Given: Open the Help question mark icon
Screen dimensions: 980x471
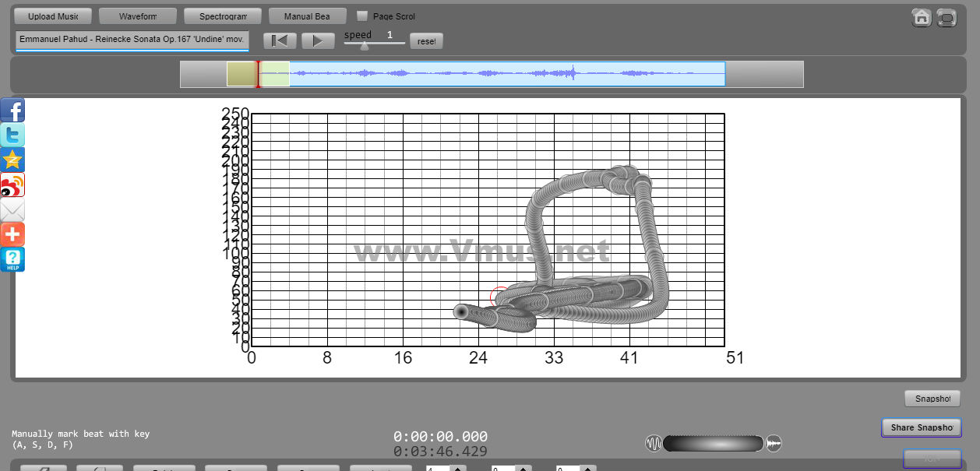Looking at the screenshot, I should (12, 259).
